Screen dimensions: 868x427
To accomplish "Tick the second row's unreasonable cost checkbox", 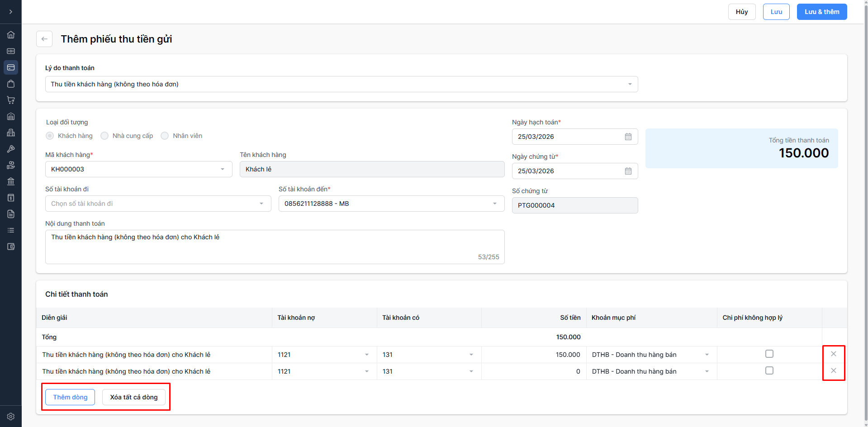I will pyautogui.click(x=769, y=370).
